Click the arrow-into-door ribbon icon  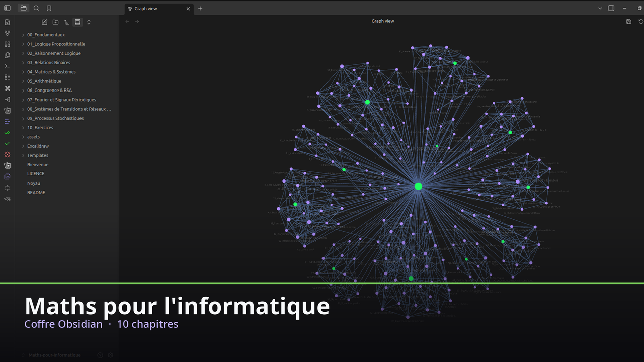point(7,100)
